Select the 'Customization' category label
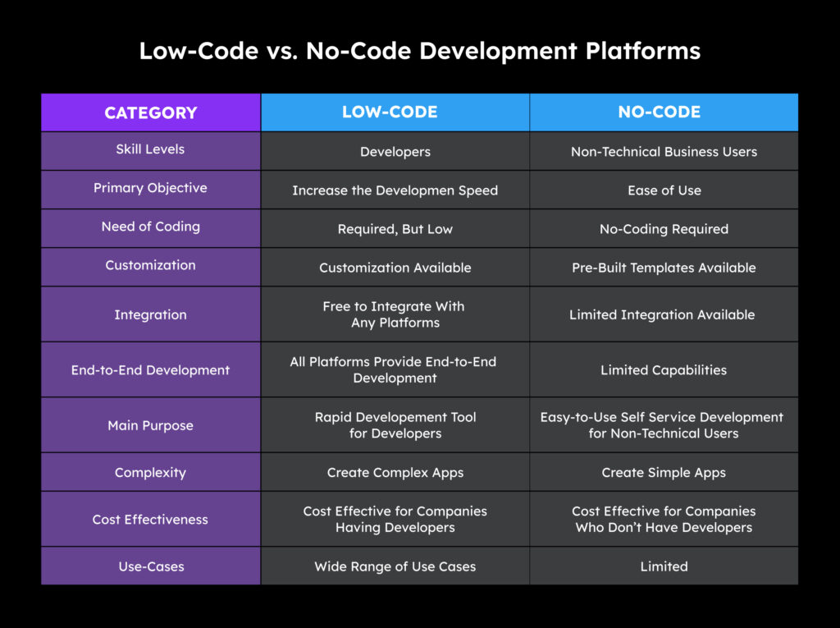The width and height of the screenshot is (840, 628). tap(151, 265)
